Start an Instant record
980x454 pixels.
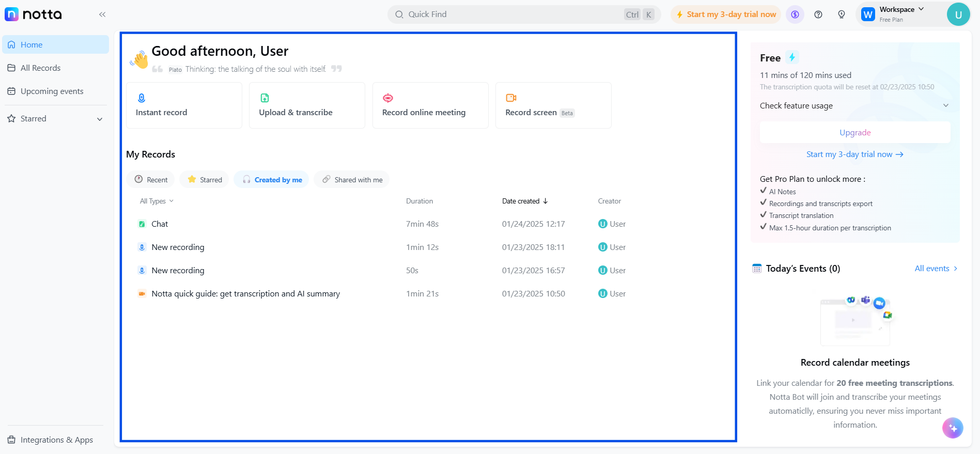184,105
